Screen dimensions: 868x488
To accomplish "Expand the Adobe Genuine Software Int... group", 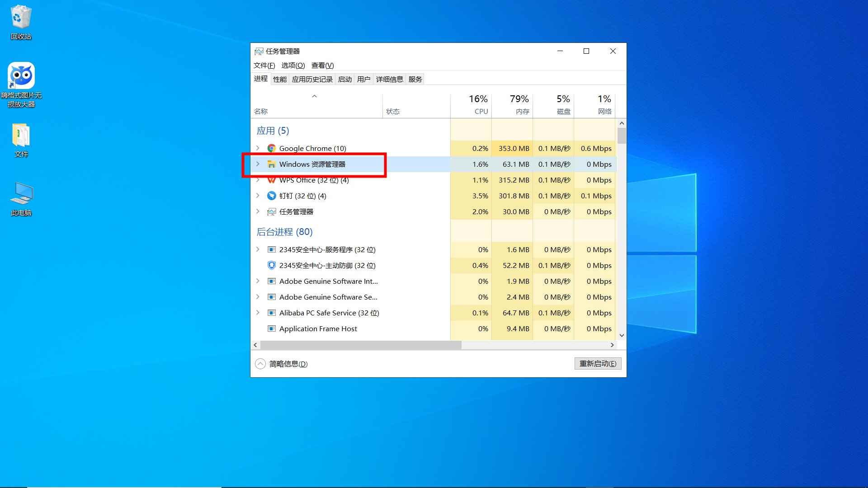I will pos(258,281).
